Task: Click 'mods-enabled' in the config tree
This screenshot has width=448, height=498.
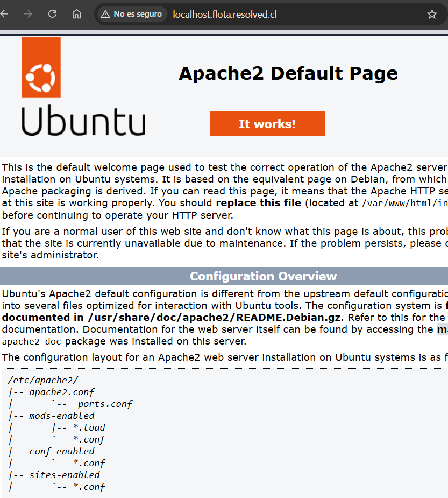Action: [x=62, y=416]
